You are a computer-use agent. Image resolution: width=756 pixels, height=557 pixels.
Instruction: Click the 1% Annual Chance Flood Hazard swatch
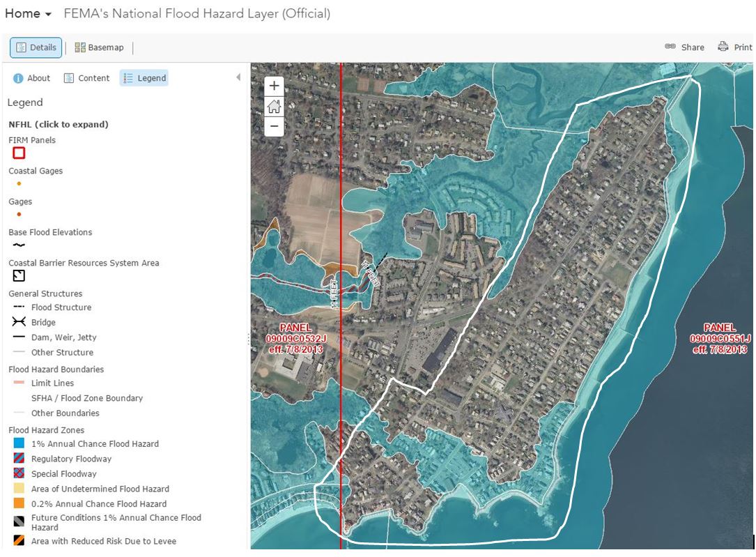[19, 443]
